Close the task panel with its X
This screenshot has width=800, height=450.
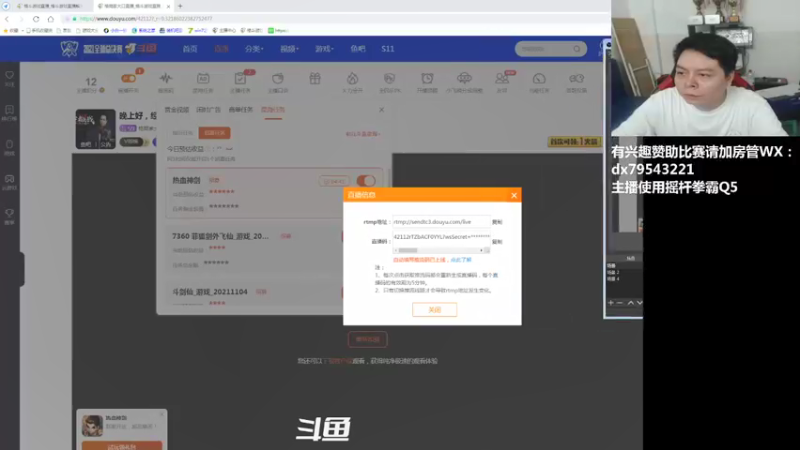381,110
